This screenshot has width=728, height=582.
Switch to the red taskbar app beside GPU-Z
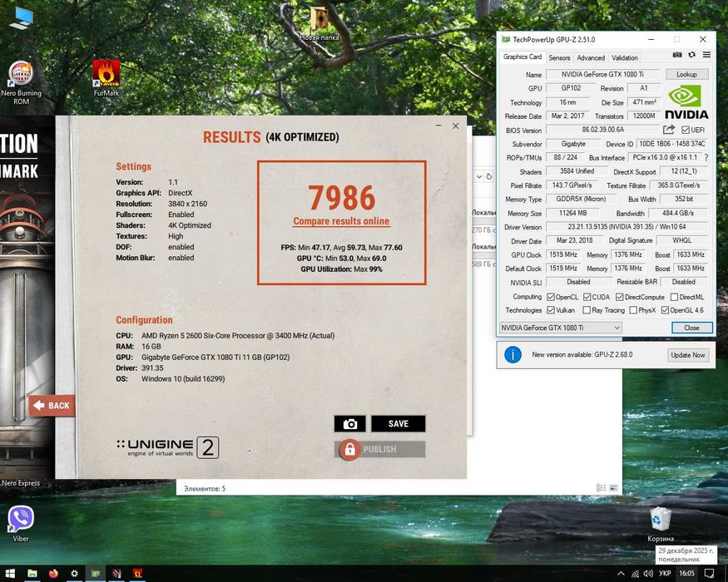click(116, 574)
